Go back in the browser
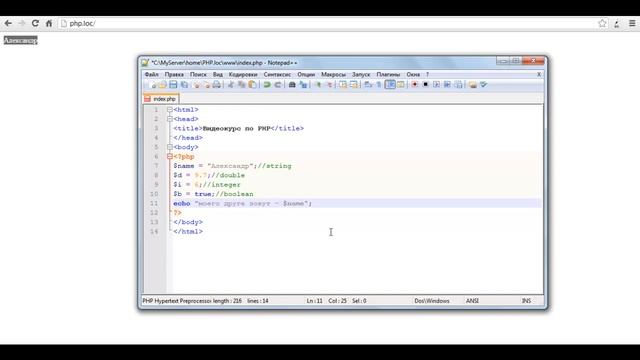640x360 pixels. [x=8, y=23]
